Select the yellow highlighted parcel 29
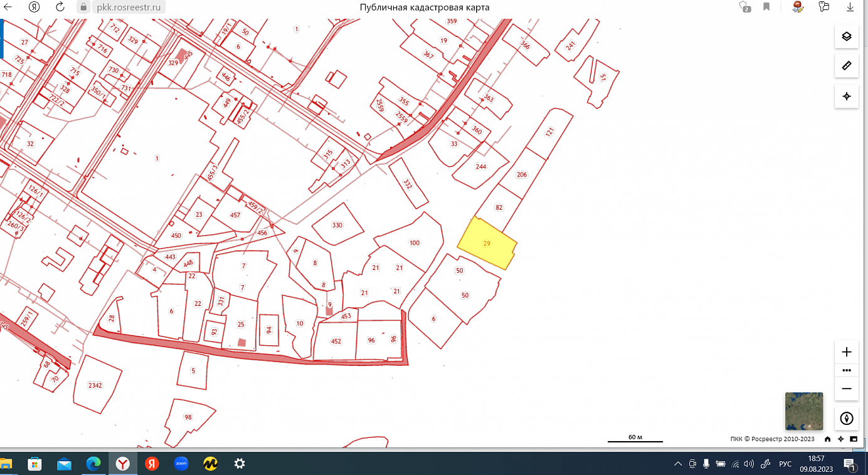 point(487,243)
